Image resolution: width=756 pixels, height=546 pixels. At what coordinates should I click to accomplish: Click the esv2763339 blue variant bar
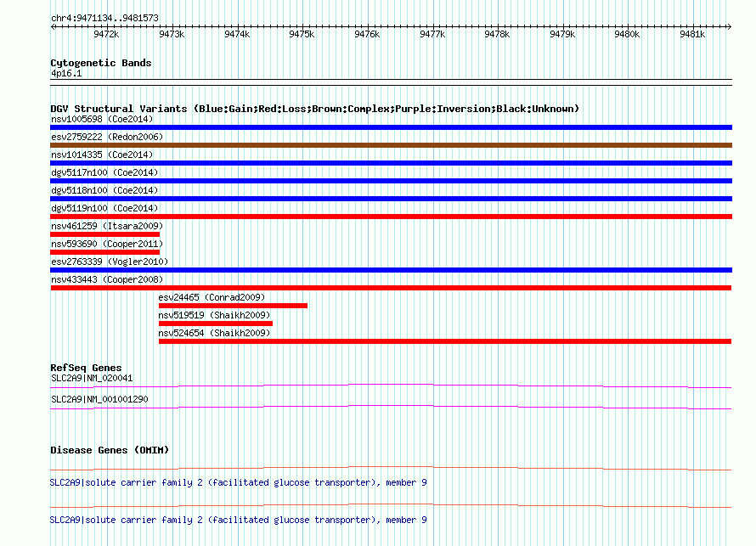click(x=391, y=270)
